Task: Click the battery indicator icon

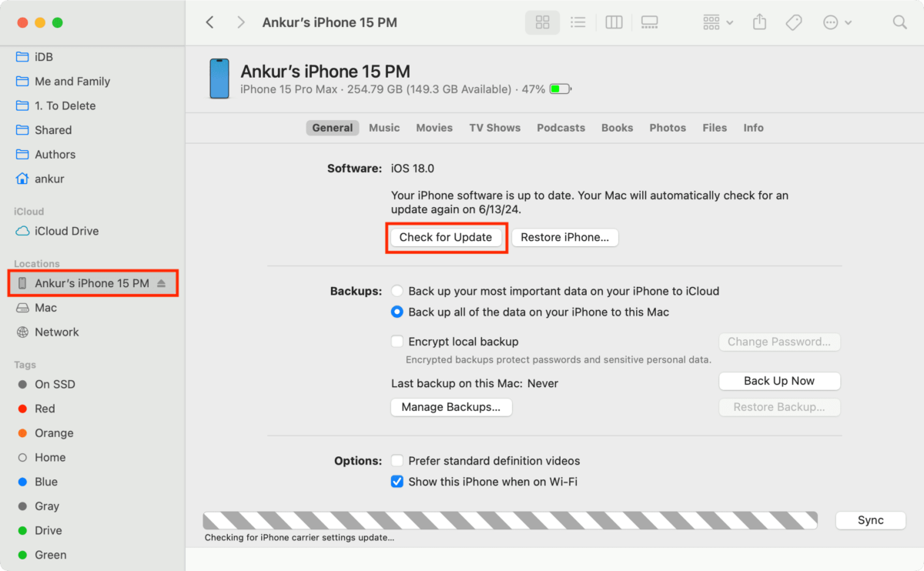Action: pyautogui.click(x=560, y=89)
